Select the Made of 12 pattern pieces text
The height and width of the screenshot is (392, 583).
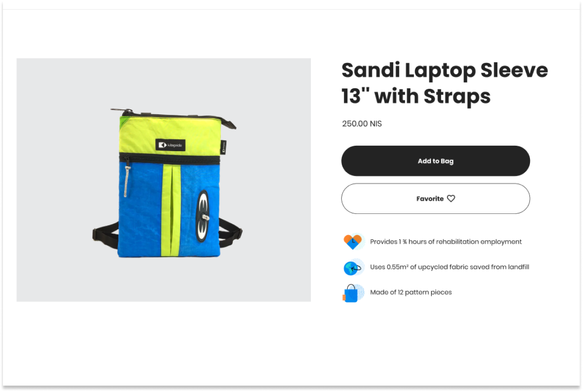[x=411, y=292]
